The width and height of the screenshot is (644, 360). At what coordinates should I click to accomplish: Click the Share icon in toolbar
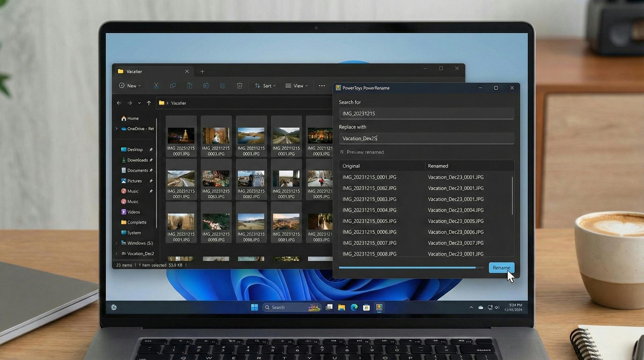coord(223,86)
